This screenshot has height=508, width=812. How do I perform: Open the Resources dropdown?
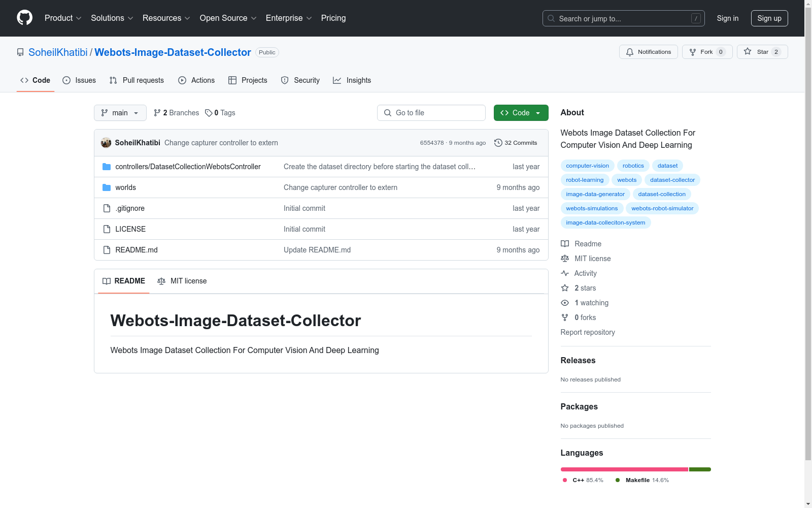166,18
